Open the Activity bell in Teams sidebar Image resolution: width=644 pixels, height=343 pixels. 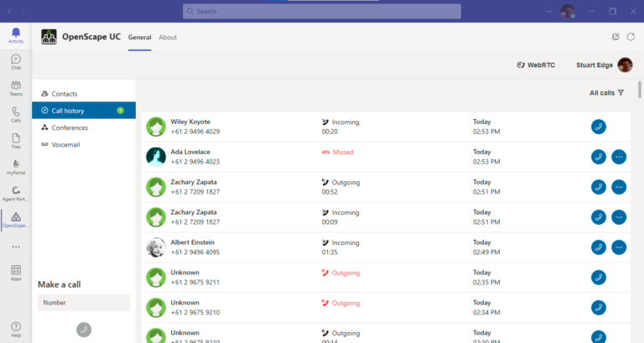16,35
